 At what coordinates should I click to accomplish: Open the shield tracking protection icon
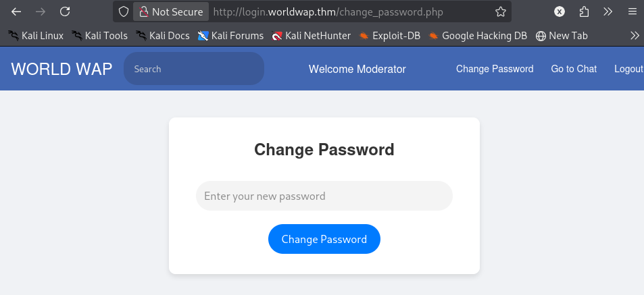coord(123,12)
